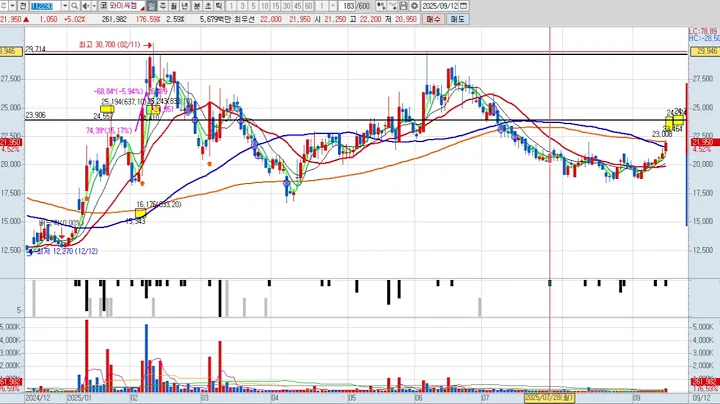The height and width of the screenshot is (404, 720).
Task: Click the 최저 12,270 (12/12) low label
Action: (x=67, y=251)
